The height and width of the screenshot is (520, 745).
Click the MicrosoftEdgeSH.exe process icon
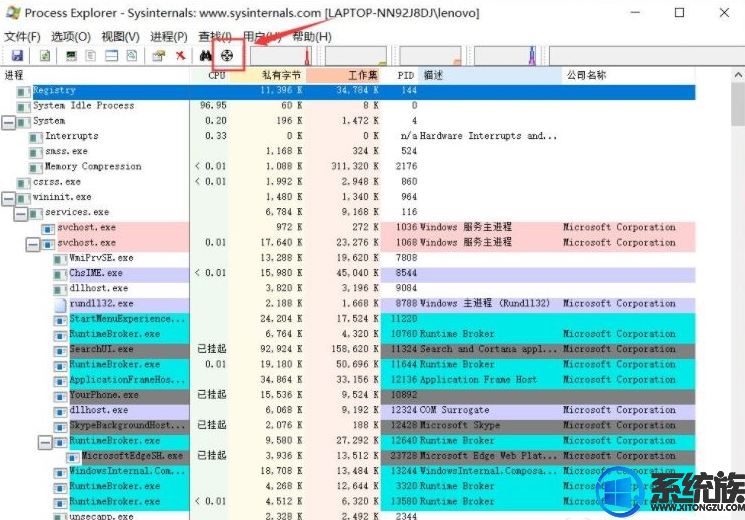[73, 457]
